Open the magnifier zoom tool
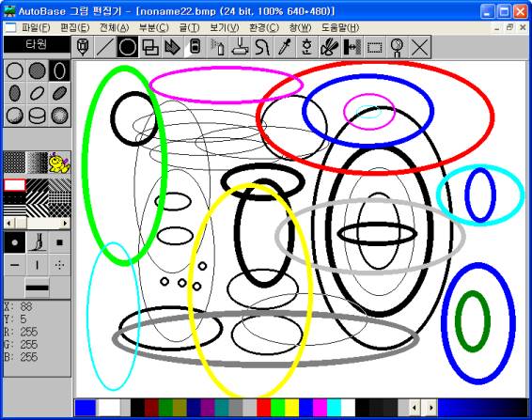The width and height of the screenshot is (532, 420). (397, 47)
